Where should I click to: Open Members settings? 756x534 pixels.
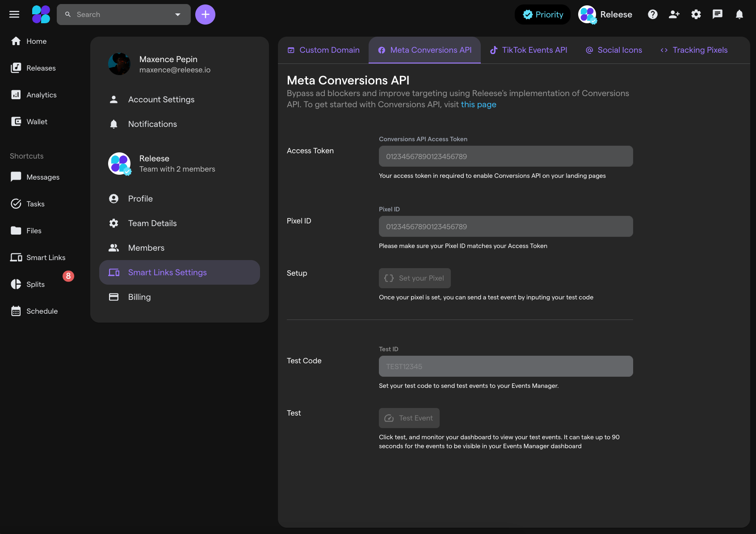(180, 248)
